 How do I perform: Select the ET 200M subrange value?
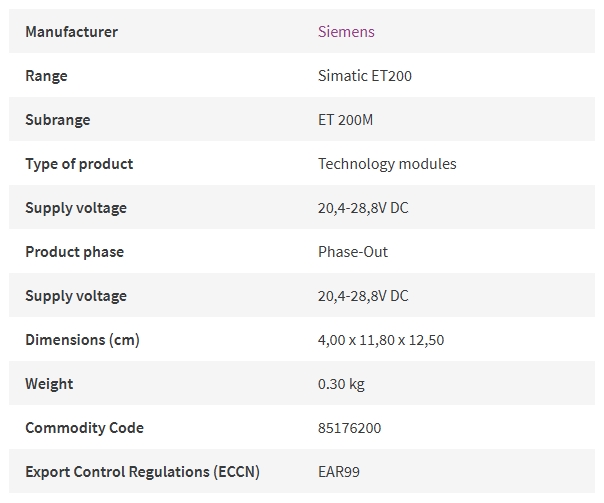(x=345, y=120)
